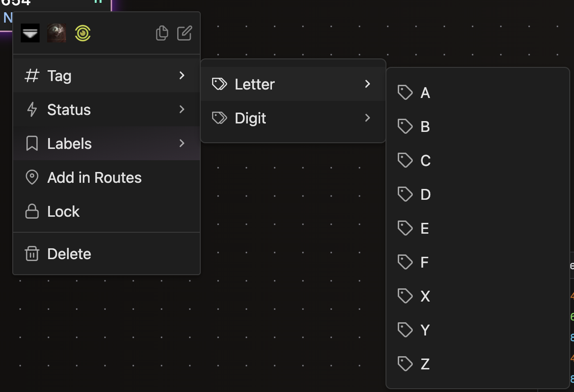The height and width of the screenshot is (392, 574).
Task: Pick tag letter X
Action: (x=425, y=296)
